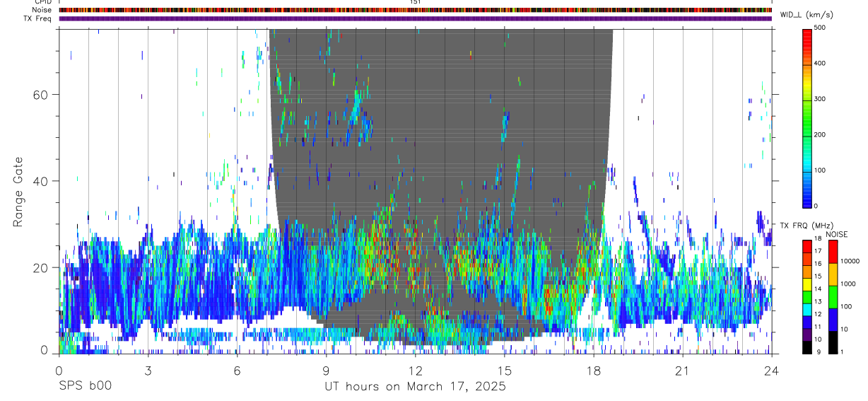The image size is (868, 401).
Task: Click the 6 tick on UT hours axis
Action: click(x=237, y=370)
